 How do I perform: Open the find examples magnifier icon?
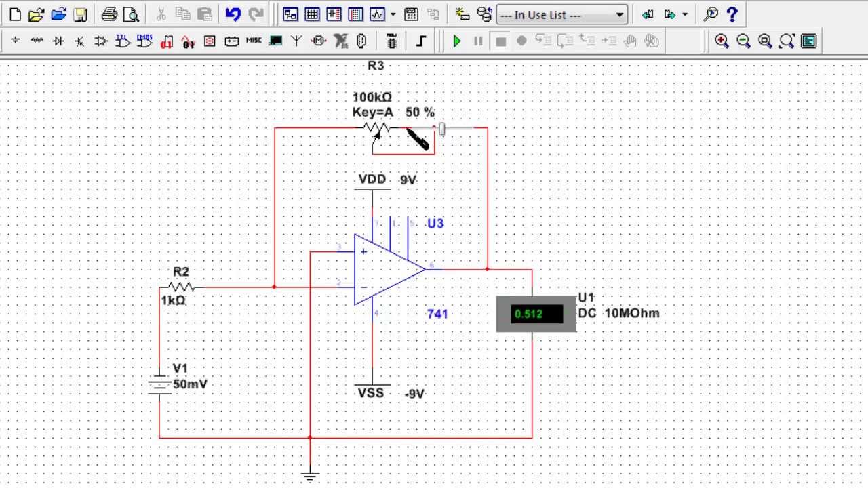pyautogui.click(x=711, y=14)
